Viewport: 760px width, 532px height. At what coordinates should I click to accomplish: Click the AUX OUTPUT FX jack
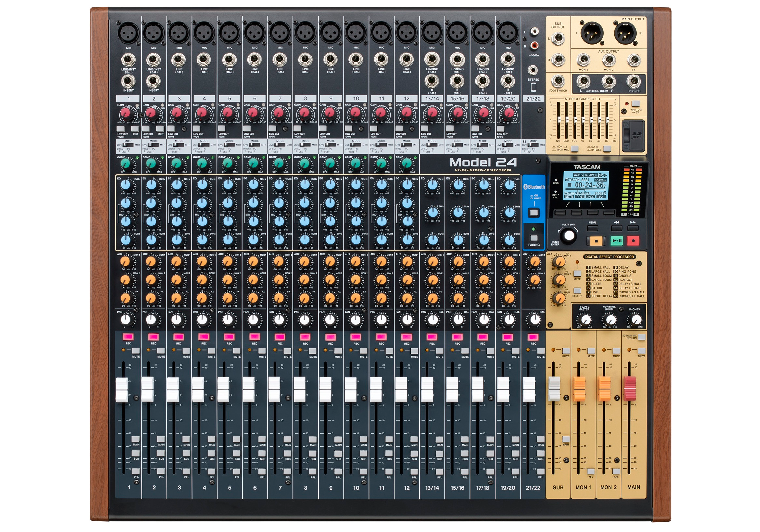click(x=633, y=60)
